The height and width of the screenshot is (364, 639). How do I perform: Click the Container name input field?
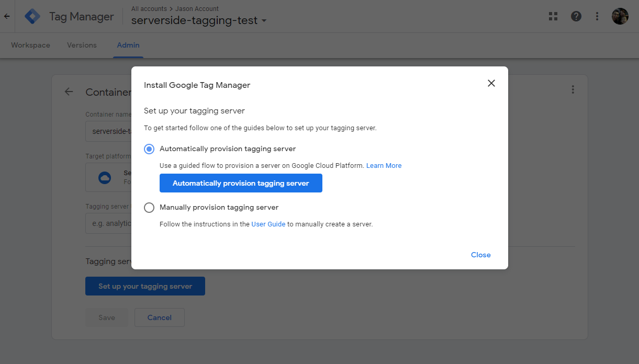tap(108, 131)
